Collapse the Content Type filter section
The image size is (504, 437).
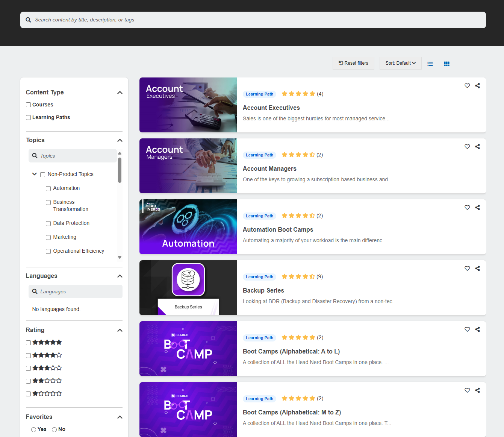point(120,93)
